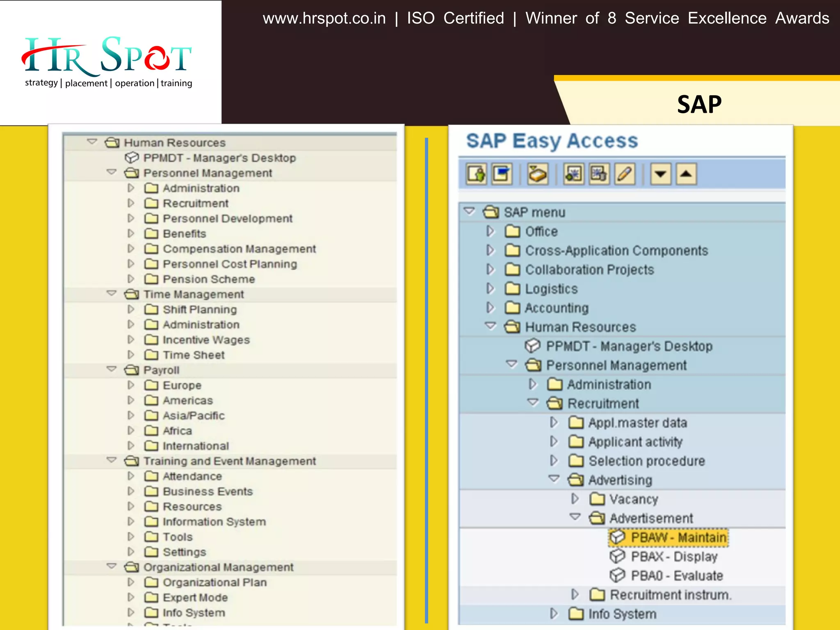The height and width of the screenshot is (630, 840).
Task: Select Business Events item
Action: [208, 491]
